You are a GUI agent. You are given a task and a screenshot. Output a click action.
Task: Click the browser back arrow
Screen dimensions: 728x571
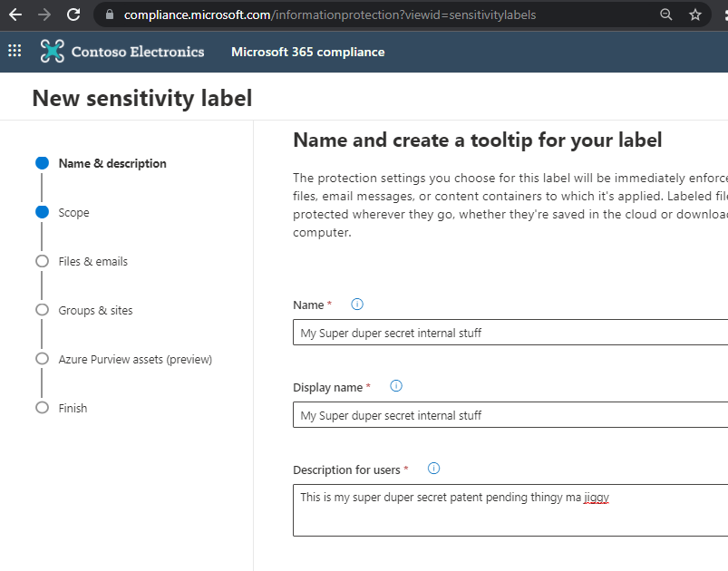tap(15, 15)
